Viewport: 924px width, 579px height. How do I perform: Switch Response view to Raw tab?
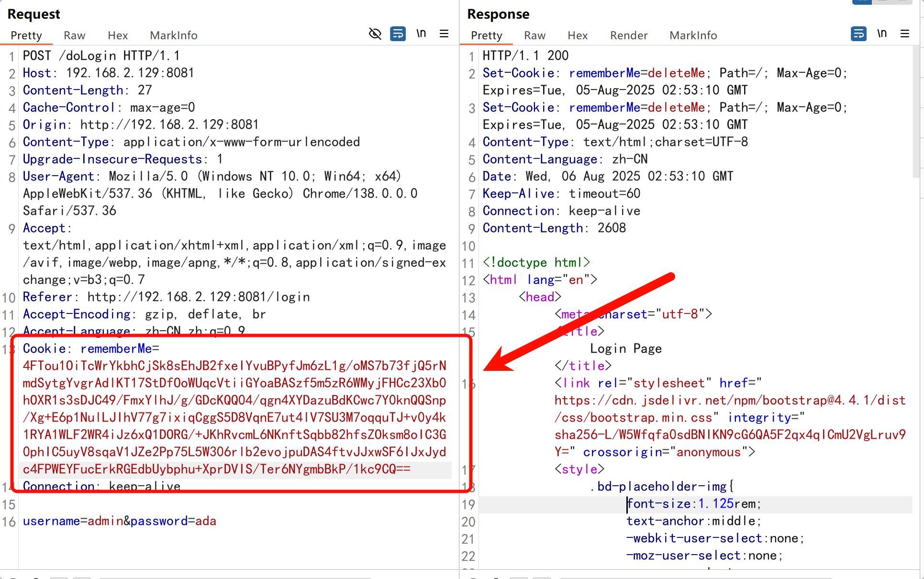pyautogui.click(x=534, y=35)
